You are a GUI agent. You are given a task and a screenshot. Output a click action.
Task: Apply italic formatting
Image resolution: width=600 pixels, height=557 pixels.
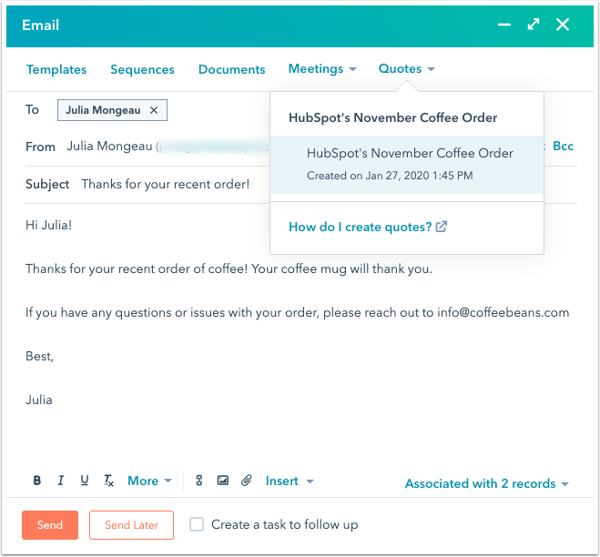61,481
